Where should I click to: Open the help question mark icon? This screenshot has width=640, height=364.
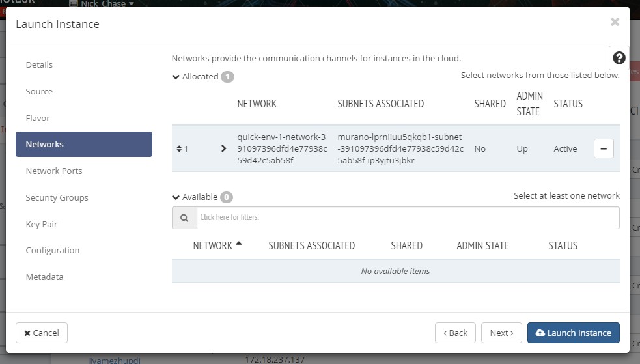click(619, 58)
